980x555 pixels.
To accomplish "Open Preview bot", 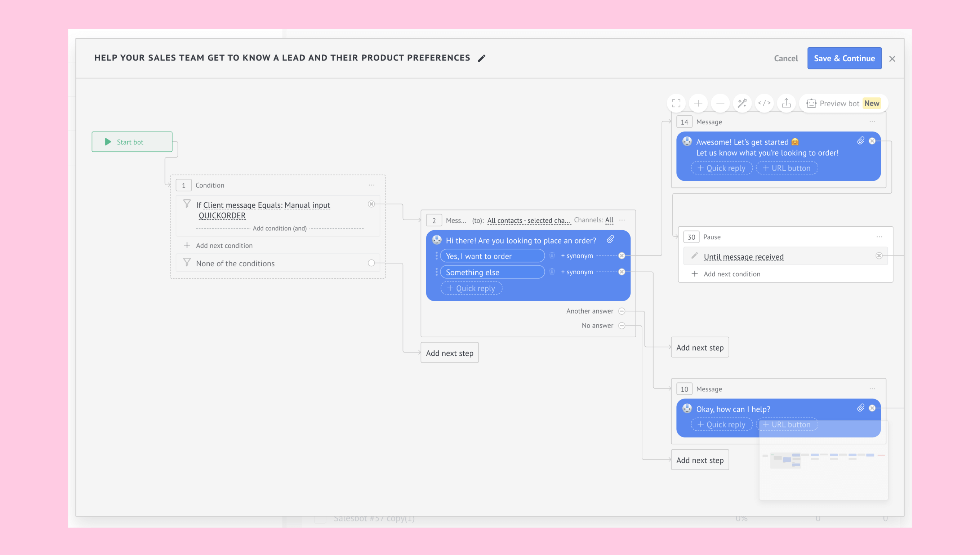I will pos(843,103).
